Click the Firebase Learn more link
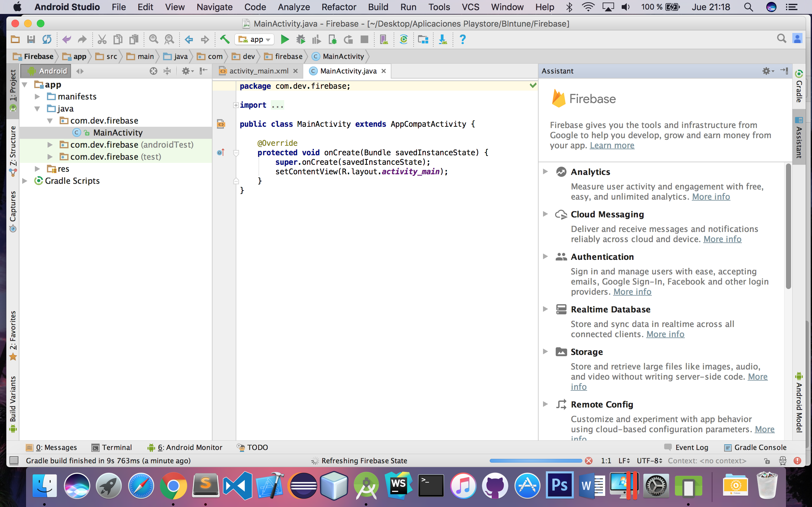812x507 pixels. (x=612, y=145)
